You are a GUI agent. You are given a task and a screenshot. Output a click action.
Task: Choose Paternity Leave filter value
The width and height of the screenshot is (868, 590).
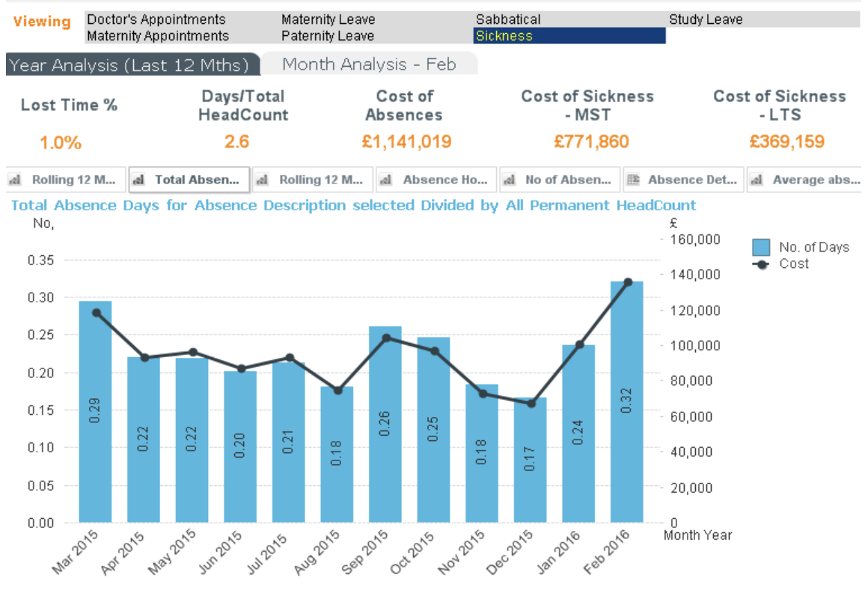[328, 36]
